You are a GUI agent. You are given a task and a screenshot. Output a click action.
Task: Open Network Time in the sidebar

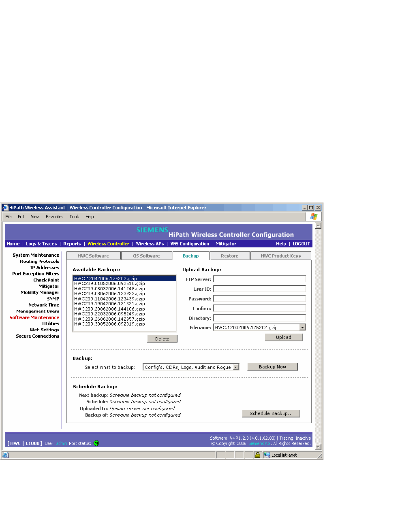pyautogui.click(x=44, y=305)
